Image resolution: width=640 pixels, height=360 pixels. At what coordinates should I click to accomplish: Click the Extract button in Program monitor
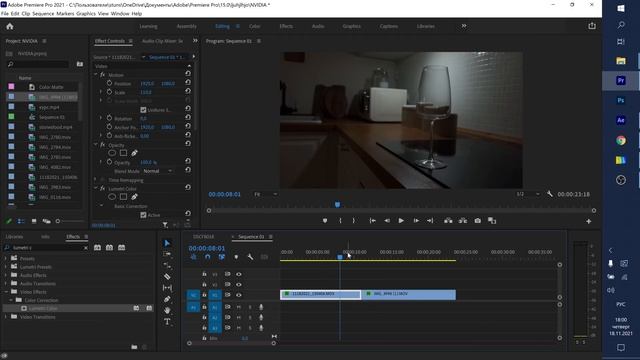coord(463,221)
